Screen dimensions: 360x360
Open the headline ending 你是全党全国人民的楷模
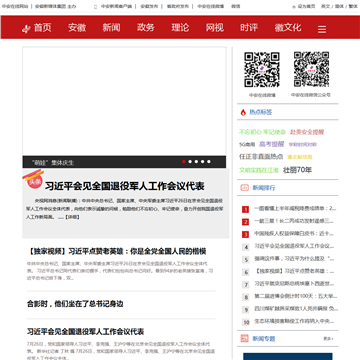coord(117,251)
